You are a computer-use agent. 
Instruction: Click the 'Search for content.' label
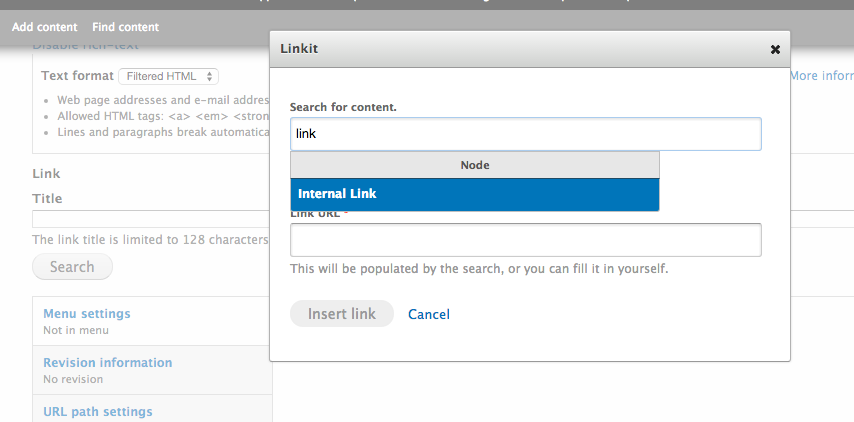(x=342, y=107)
